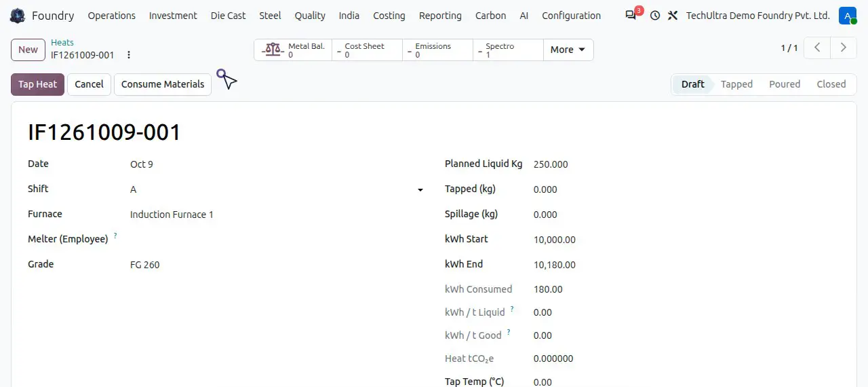The image size is (868, 387).
Task: Edit kWh Start value 10,000.00
Action: [x=687, y=240]
